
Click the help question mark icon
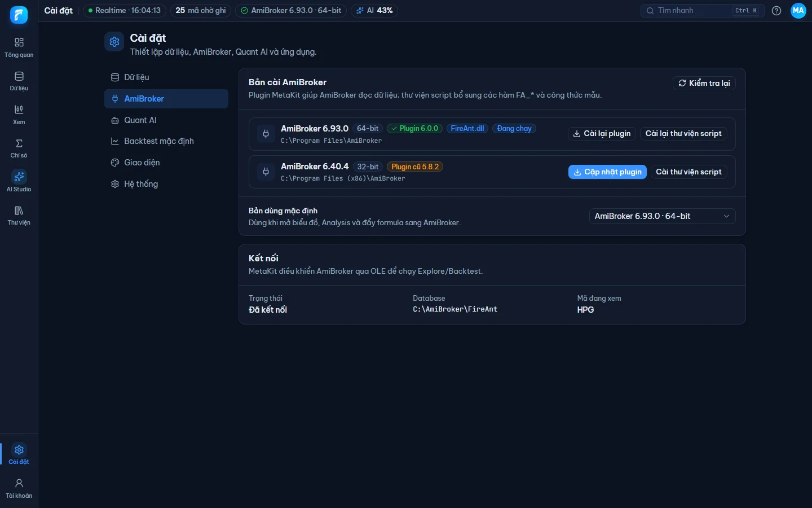776,11
